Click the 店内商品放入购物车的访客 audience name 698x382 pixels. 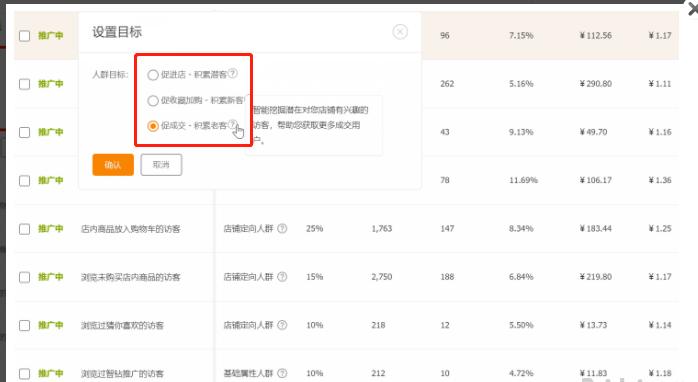[x=130, y=229]
